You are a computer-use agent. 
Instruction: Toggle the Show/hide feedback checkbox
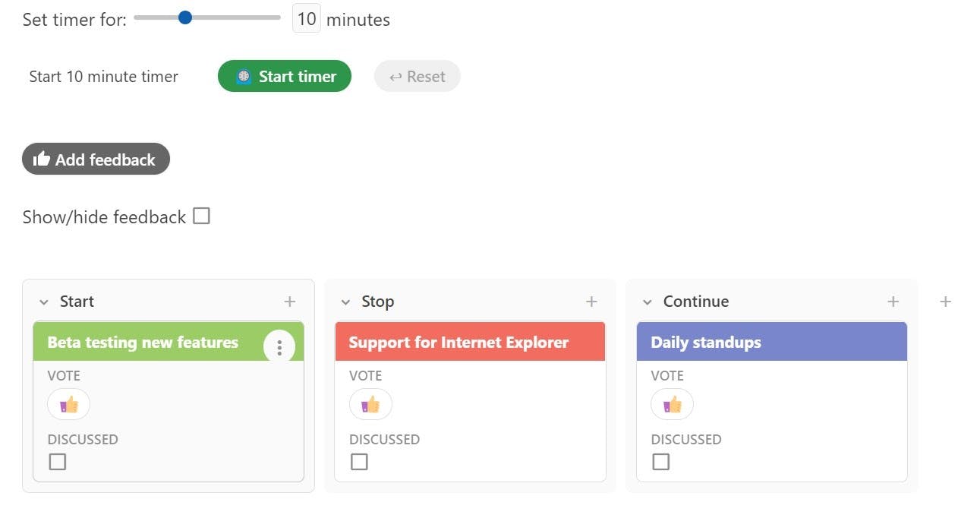(201, 216)
